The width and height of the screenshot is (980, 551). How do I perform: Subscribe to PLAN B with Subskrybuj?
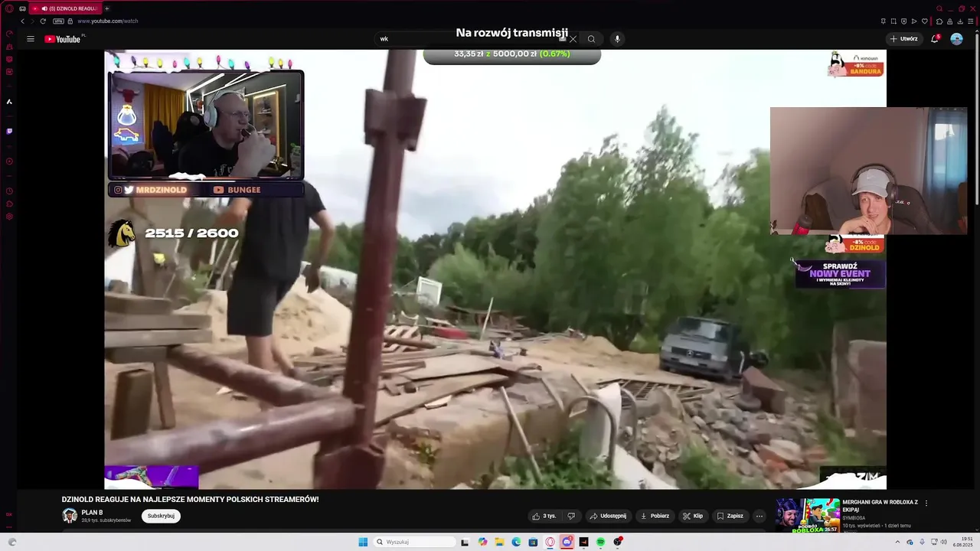coord(161,516)
